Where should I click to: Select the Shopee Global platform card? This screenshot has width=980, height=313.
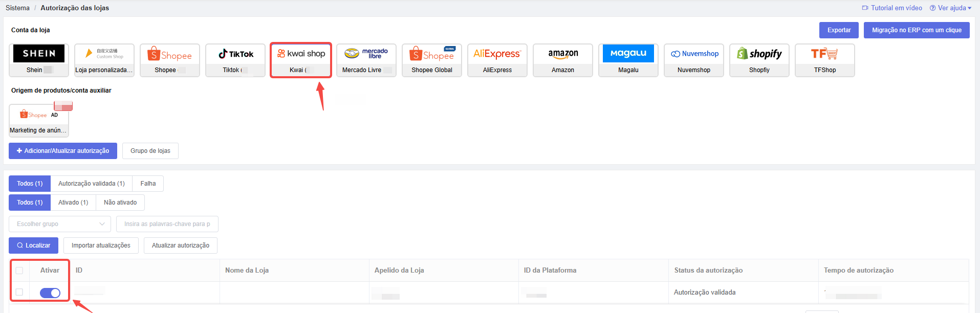pyautogui.click(x=432, y=60)
